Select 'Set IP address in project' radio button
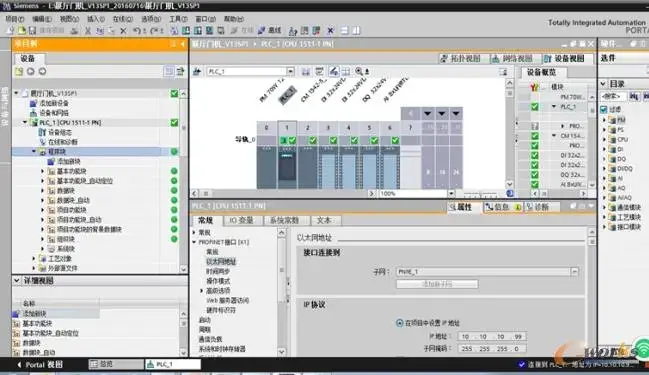The image size is (649, 375). 399,323
